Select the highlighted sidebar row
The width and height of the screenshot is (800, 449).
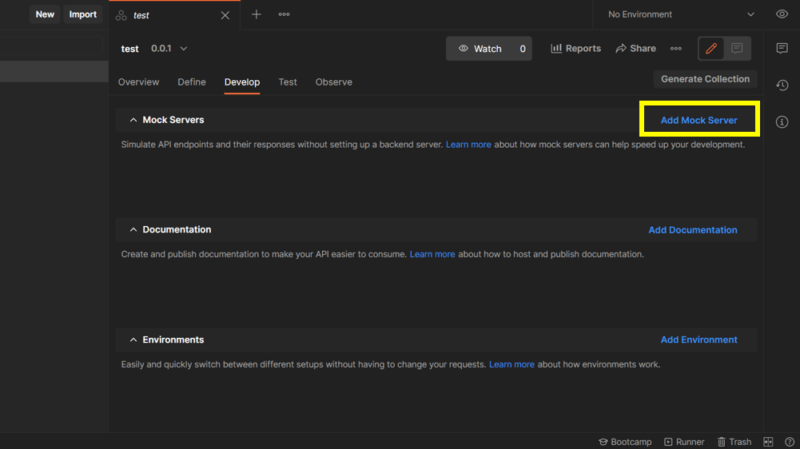[54, 71]
